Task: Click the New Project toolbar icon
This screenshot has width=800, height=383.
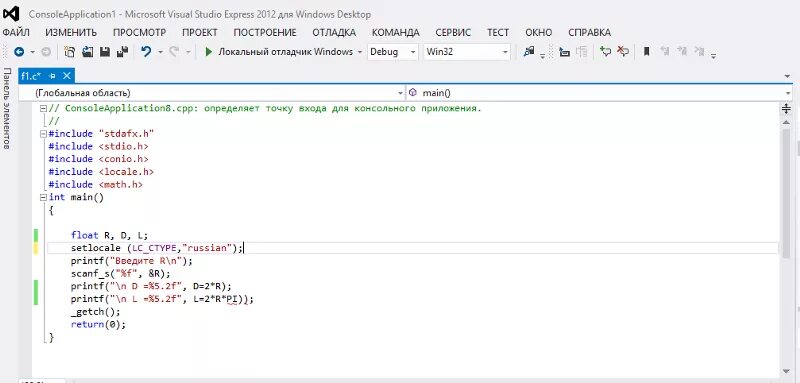Action: (70, 52)
